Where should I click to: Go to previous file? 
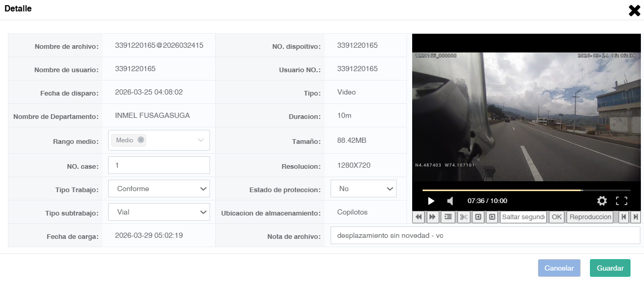pos(624,217)
